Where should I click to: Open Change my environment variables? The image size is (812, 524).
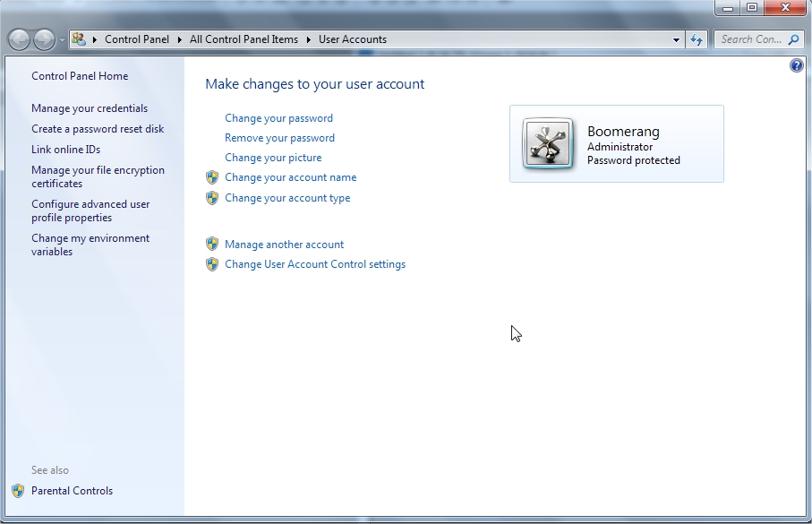90,245
